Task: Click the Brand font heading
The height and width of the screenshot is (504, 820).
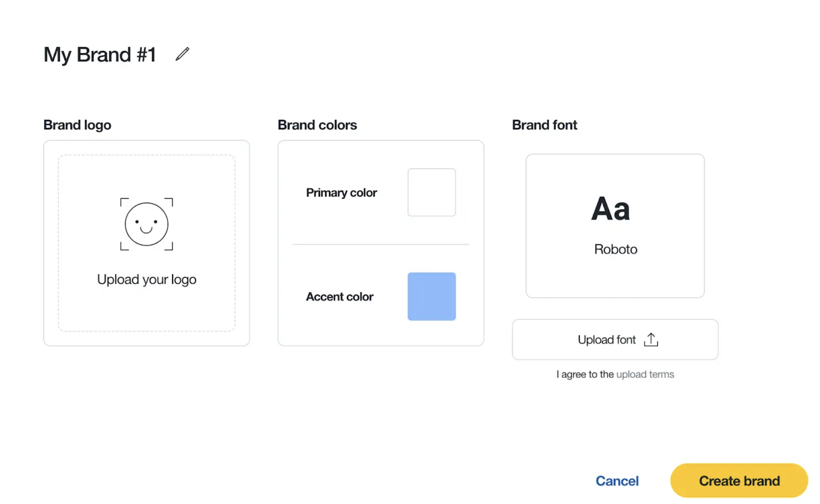Action: click(544, 125)
